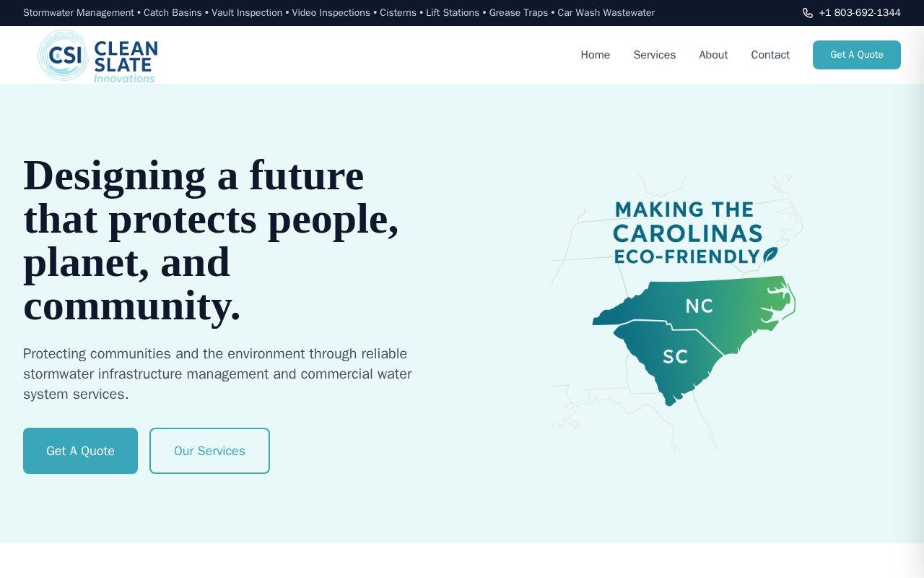The height and width of the screenshot is (578, 924).
Task: Click the phone icon in the top bar
Action: pos(806,12)
